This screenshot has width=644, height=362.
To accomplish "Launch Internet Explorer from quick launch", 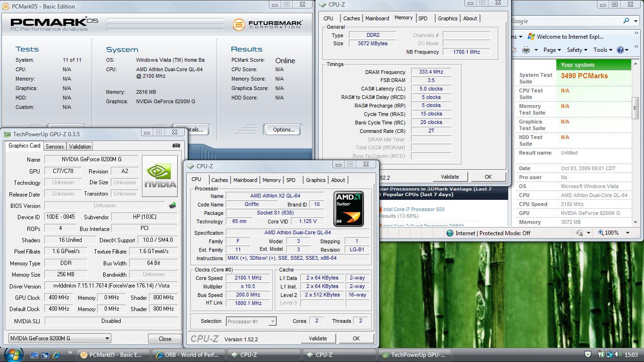I will 56,355.
